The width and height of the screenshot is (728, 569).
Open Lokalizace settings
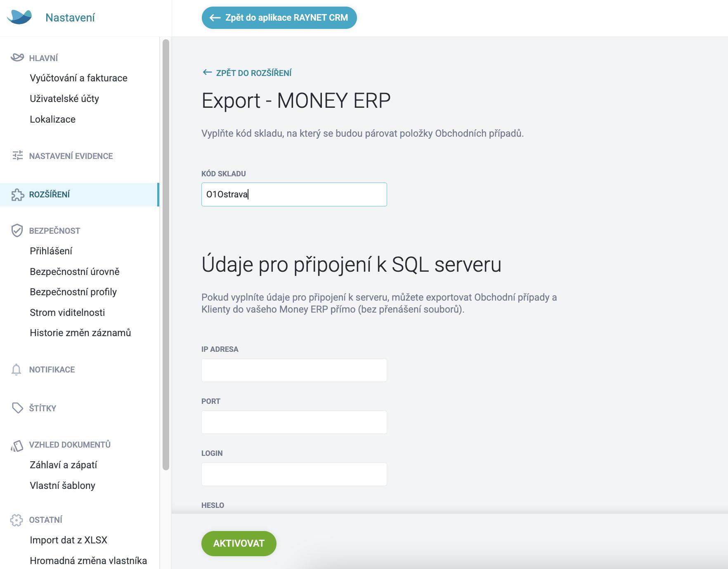tap(52, 119)
